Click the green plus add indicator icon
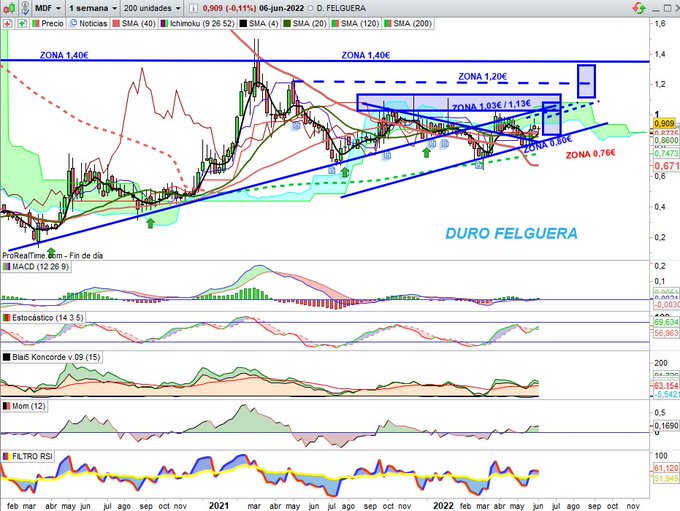 point(21,23)
